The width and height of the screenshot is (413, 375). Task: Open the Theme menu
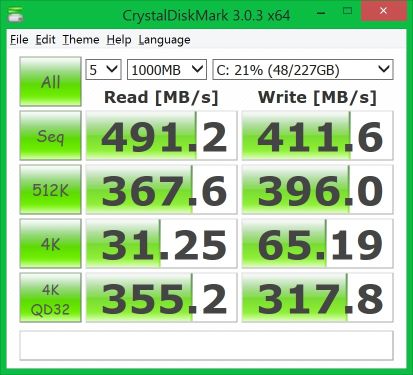(81, 40)
